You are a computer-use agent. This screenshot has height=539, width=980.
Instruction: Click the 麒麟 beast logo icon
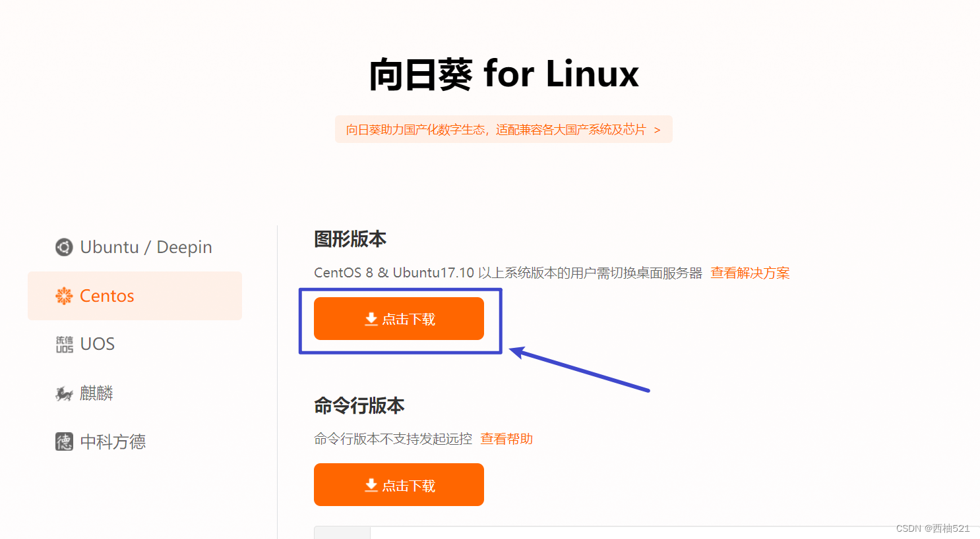click(x=64, y=393)
